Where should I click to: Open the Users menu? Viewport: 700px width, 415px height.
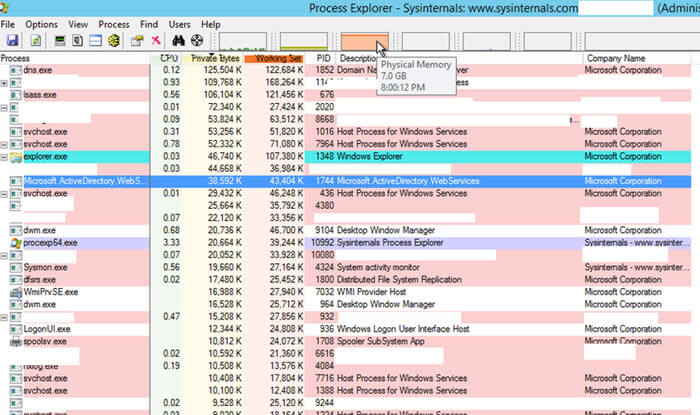click(x=179, y=25)
